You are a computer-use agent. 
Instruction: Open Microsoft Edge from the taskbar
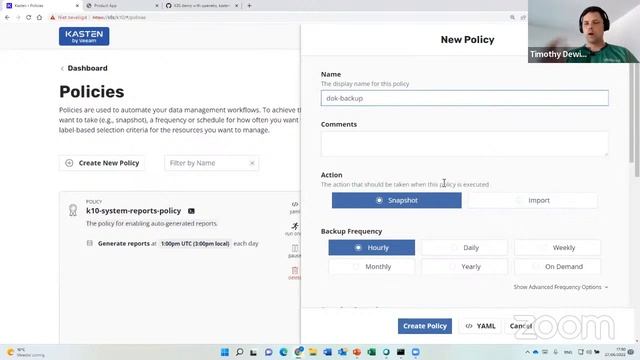(x=283, y=352)
